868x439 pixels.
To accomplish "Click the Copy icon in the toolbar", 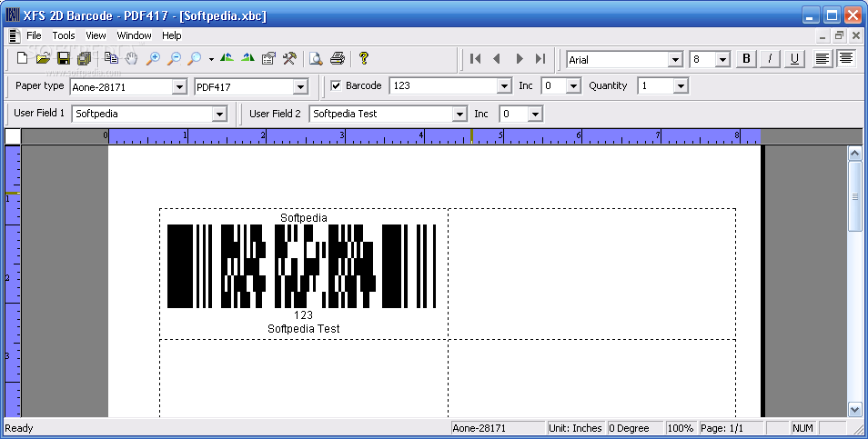I will [111, 58].
